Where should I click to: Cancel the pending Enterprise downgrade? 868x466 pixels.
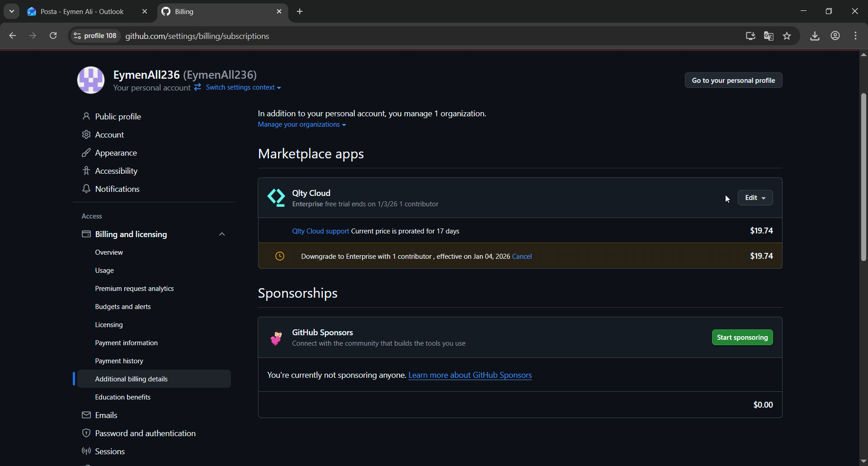[x=522, y=257]
